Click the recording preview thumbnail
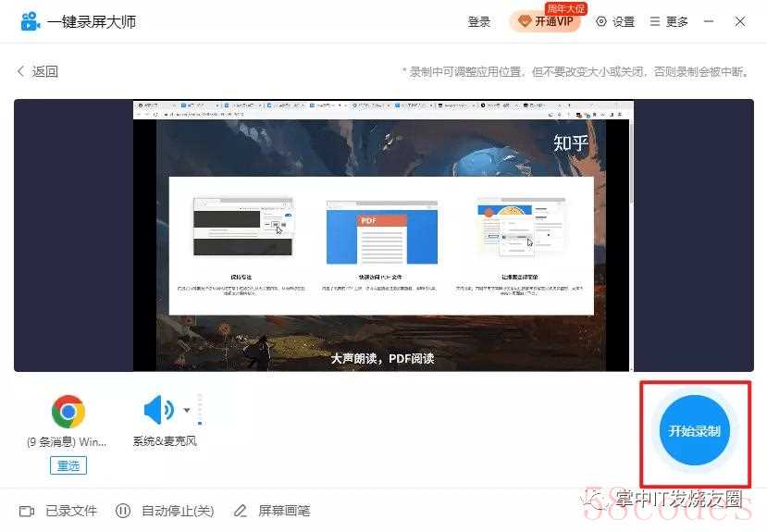 pyautogui.click(x=383, y=236)
